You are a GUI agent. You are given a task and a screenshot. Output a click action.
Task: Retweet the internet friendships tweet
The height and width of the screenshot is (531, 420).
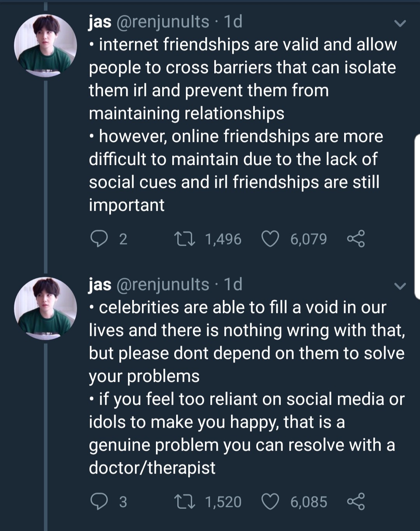(184, 239)
